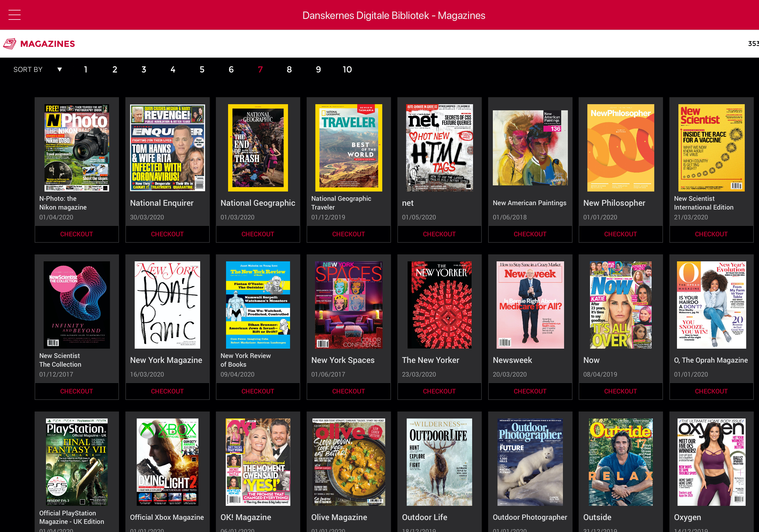759x532 pixels.
Task: Open the hamburger menu icon
Action: point(14,15)
